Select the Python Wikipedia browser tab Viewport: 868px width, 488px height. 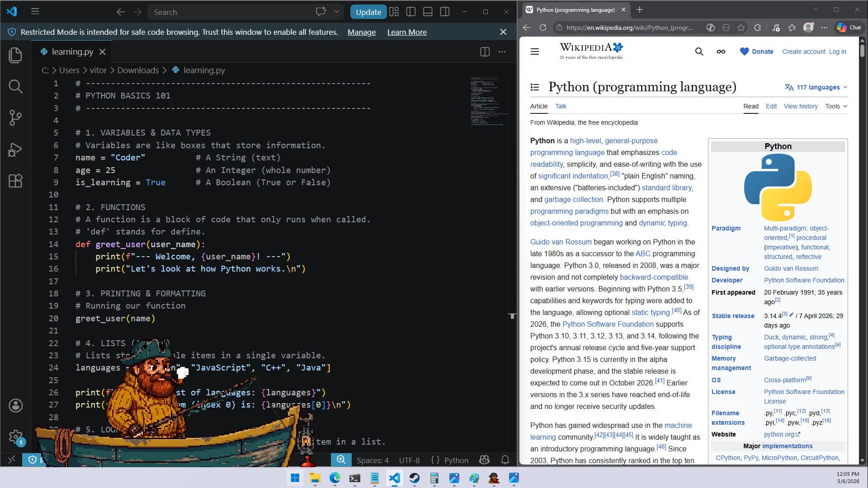[x=576, y=9]
